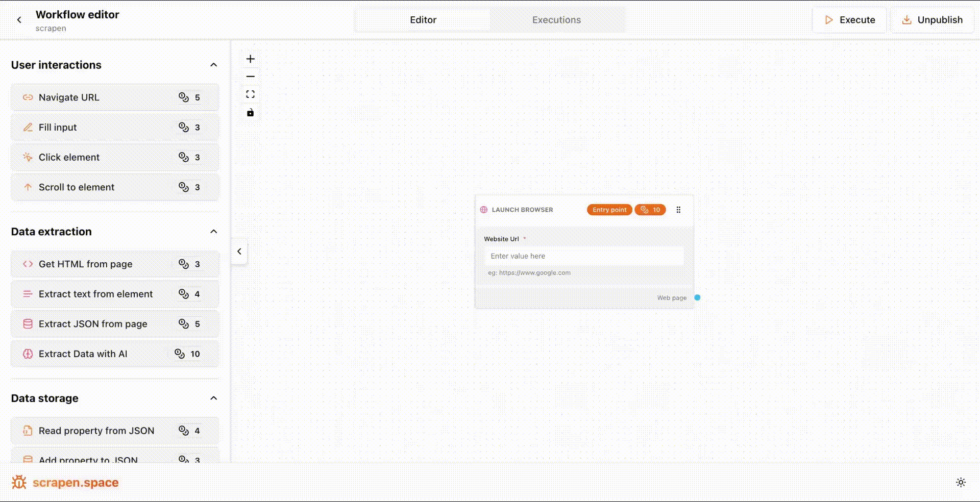Open the Editor tab
Image resolution: width=980 pixels, height=502 pixels.
pos(423,20)
